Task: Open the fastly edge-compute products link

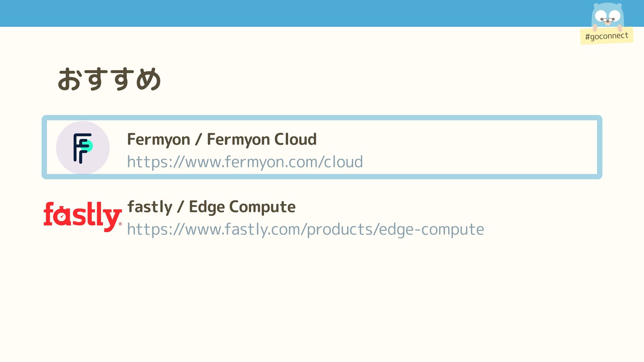Action: coord(305,229)
